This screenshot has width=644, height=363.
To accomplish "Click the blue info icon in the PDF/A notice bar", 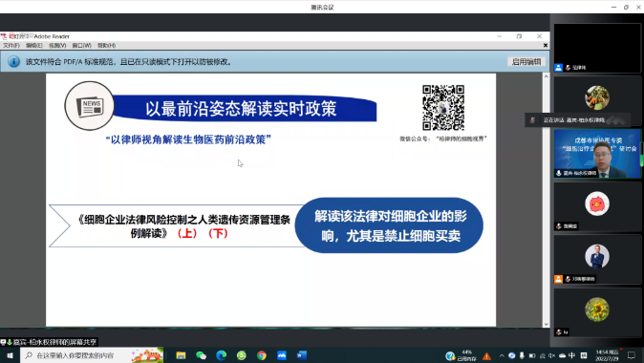I will (x=13, y=61).
